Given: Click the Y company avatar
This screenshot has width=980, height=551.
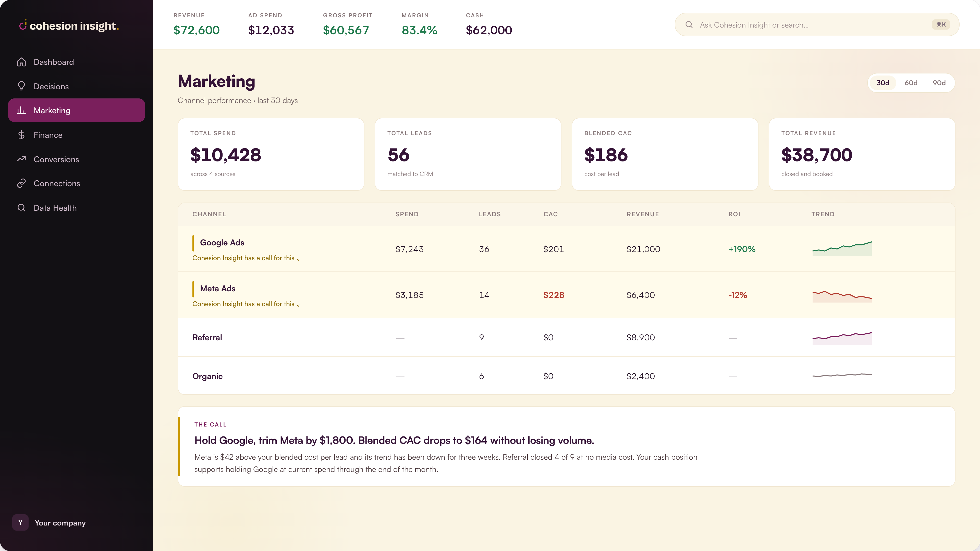Looking at the screenshot, I should click(20, 522).
